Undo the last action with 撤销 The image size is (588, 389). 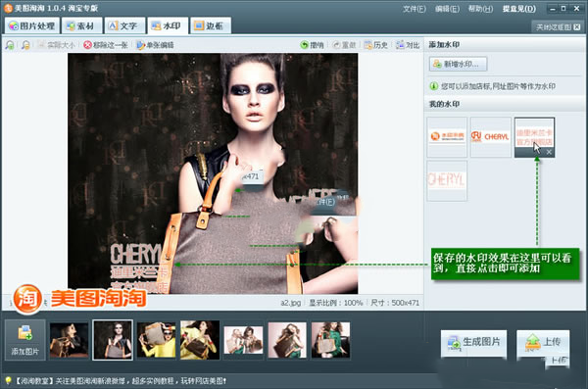click(312, 45)
